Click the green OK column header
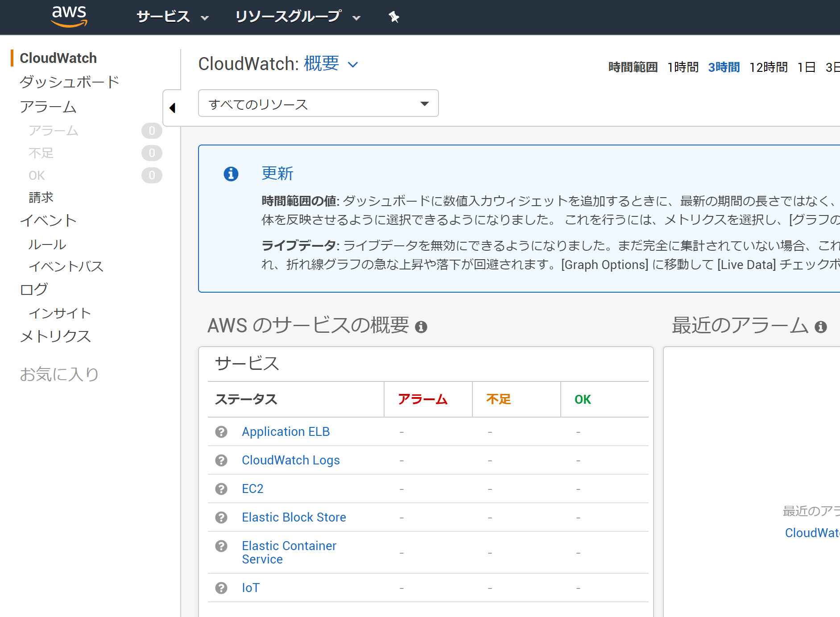 click(583, 399)
